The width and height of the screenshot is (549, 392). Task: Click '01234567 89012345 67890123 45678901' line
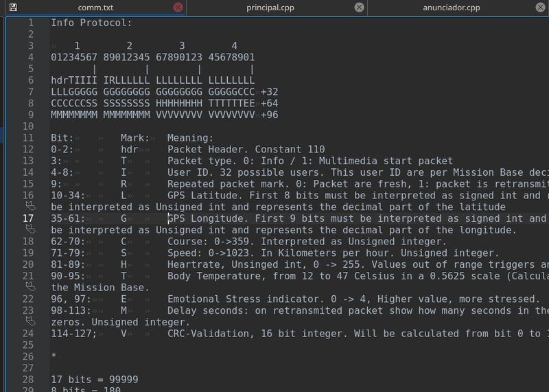tap(152, 57)
